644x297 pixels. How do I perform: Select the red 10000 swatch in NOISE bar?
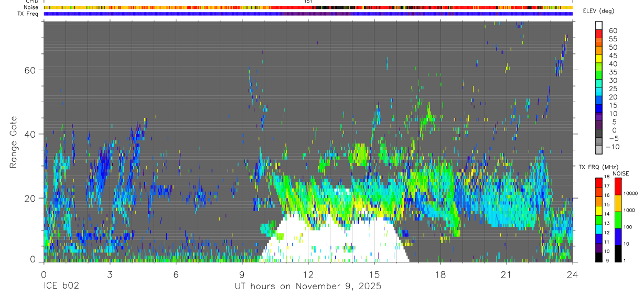tap(618, 186)
